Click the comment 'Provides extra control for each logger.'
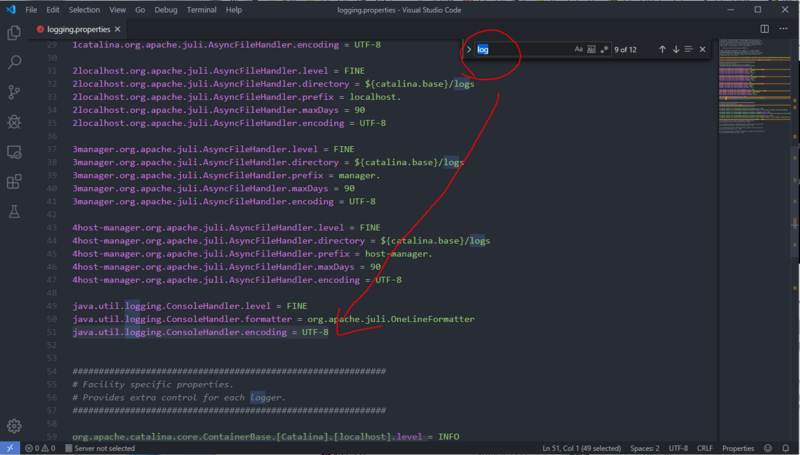This screenshot has height=455, width=800. coord(184,397)
